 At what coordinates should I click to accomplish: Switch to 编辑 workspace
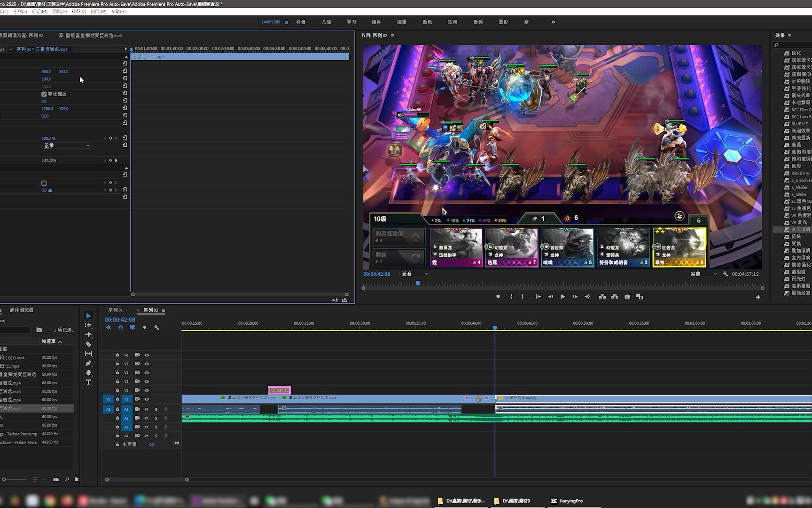coord(402,22)
